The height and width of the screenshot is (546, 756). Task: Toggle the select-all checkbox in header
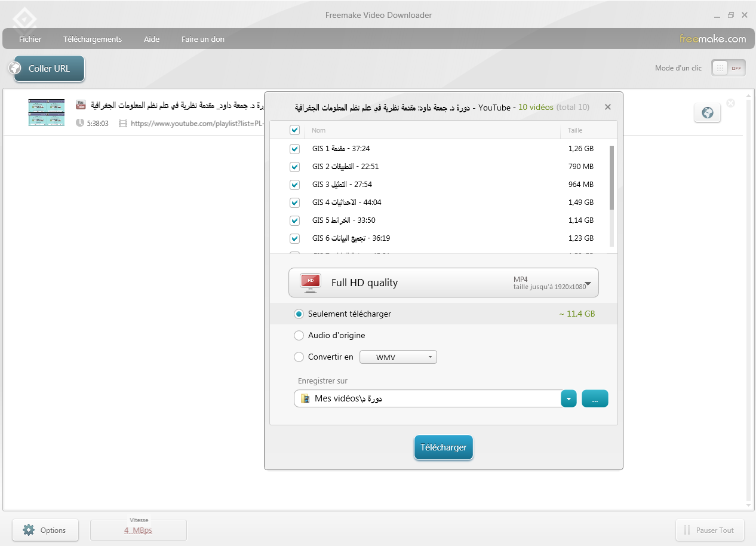[x=294, y=130]
